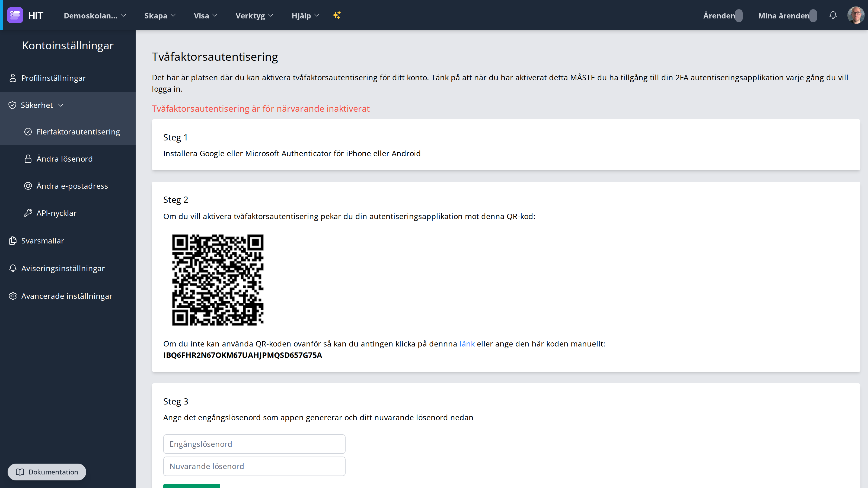The width and height of the screenshot is (868, 488).
Task: Click the 'Steg 2' heading
Action: (175, 200)
